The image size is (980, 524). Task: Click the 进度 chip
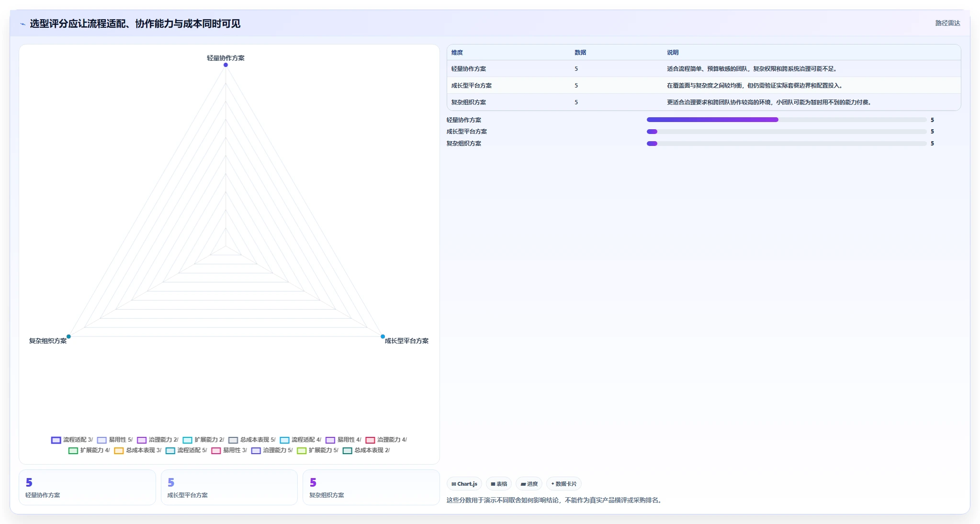coord(529,484)
